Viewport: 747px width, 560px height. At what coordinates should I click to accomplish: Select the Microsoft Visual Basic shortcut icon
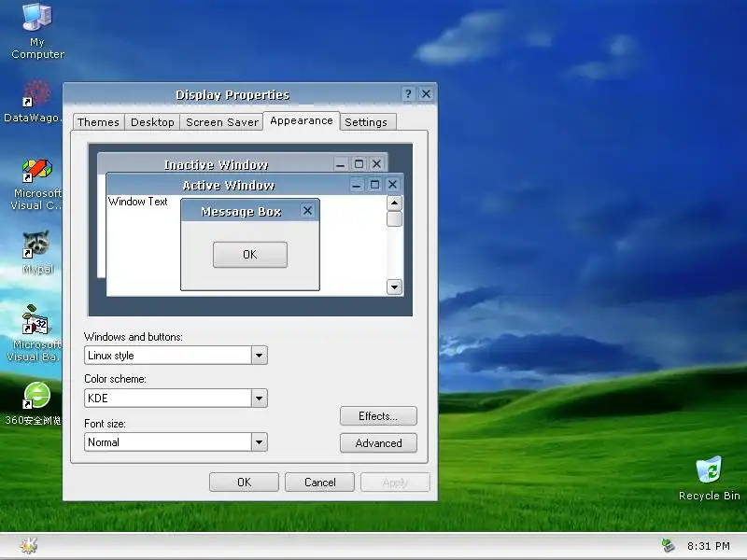coord(35,333)
